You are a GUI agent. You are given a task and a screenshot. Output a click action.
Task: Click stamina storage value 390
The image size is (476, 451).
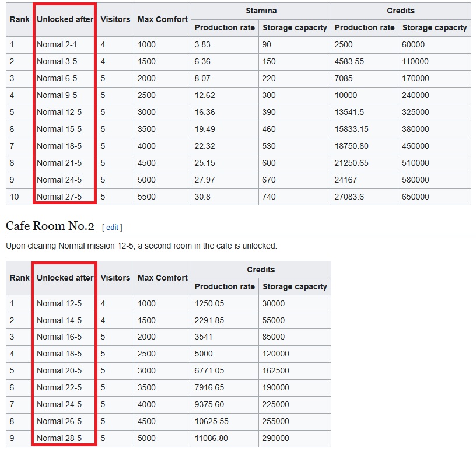269,112
